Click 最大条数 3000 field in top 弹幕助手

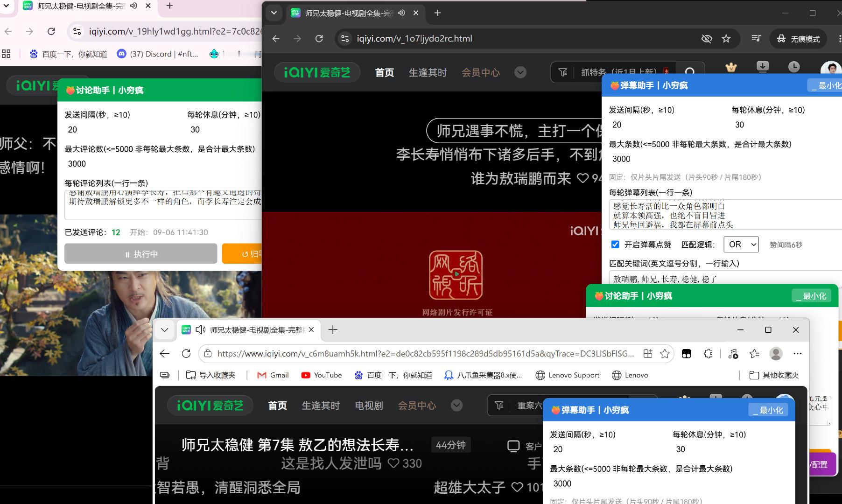tap(724, 159)
